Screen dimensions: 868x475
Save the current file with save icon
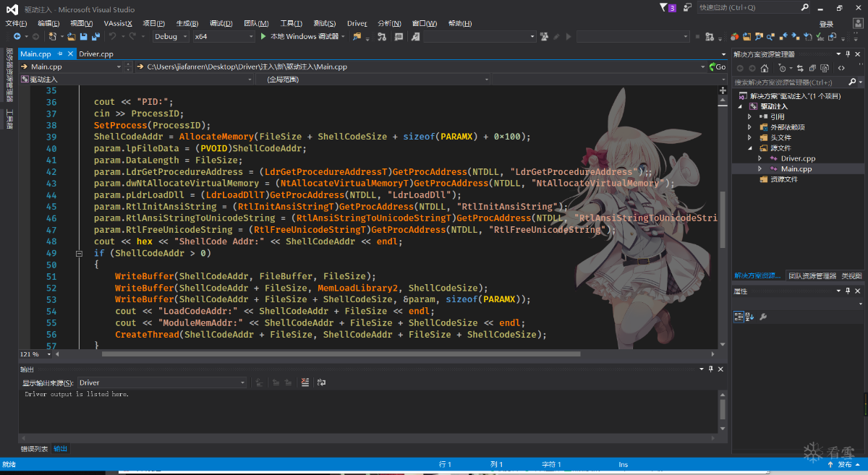point(84,36)
